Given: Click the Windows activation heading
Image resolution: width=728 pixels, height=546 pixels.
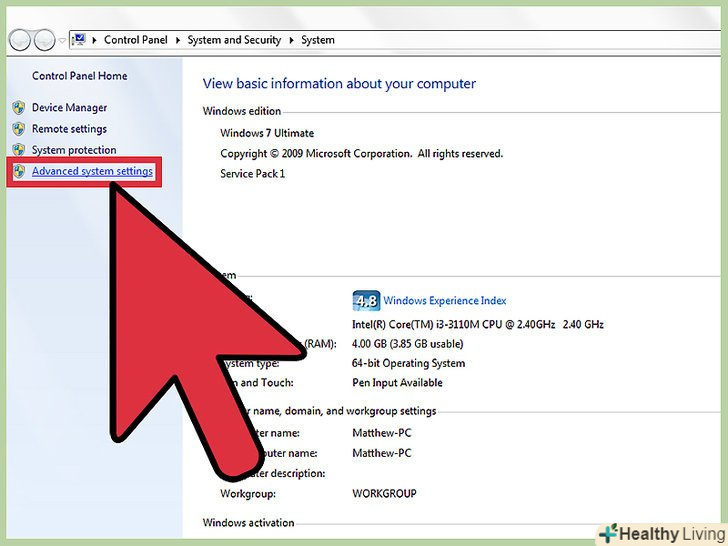Looking at the screenshot, I should point(248,523).
